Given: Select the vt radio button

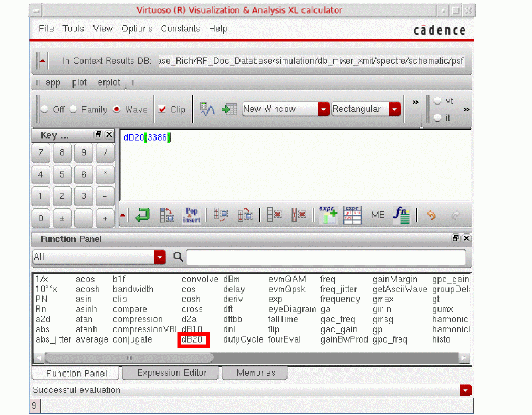Looking at the screenshot, I should click(x=437, y=101).
